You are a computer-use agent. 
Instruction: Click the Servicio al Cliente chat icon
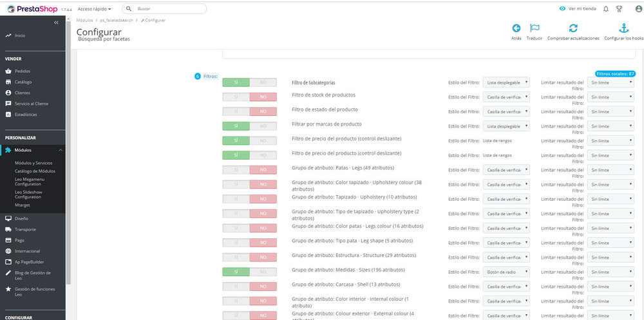coord(8,104)
